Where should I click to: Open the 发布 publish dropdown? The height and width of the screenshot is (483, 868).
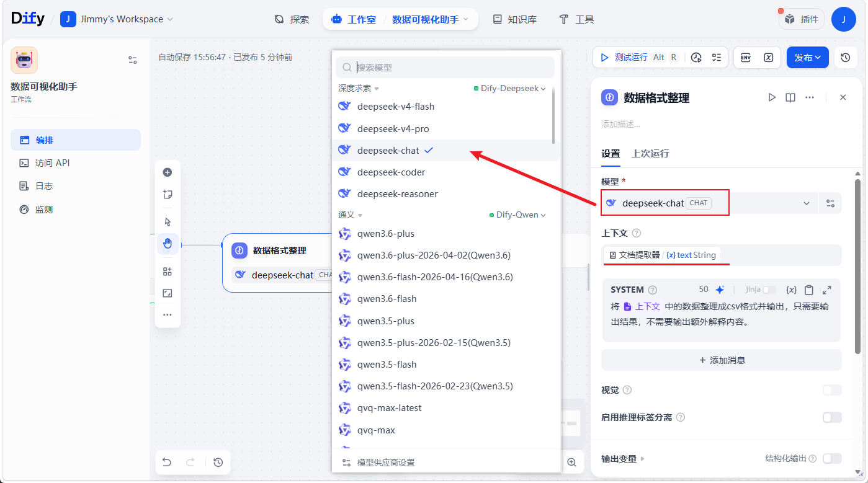coord(808,58)
